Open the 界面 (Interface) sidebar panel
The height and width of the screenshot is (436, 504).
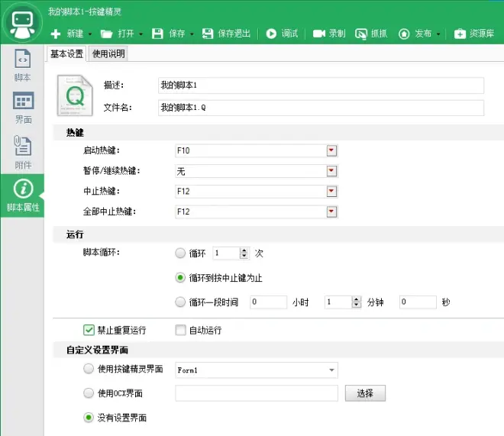(x=22, y=108)
